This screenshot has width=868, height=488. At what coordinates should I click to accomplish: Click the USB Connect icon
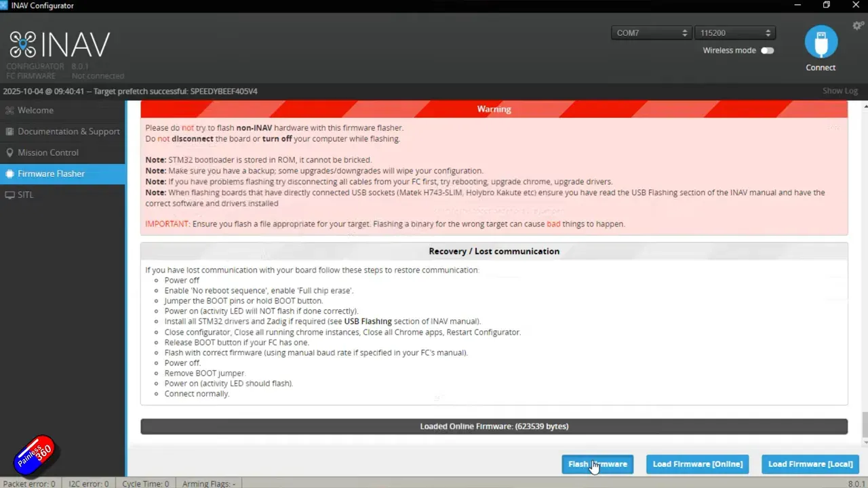coord(821,43)
